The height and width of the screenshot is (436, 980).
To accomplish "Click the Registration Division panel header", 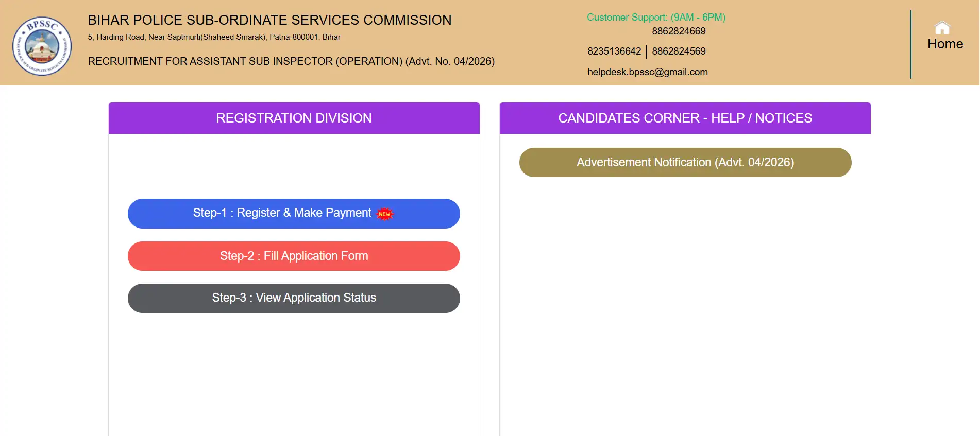I will tap(294, 118).
